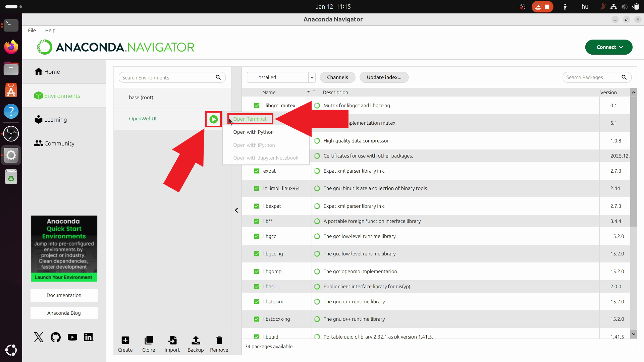
Task: Click the Channels button
Action: tap(337, 77)
